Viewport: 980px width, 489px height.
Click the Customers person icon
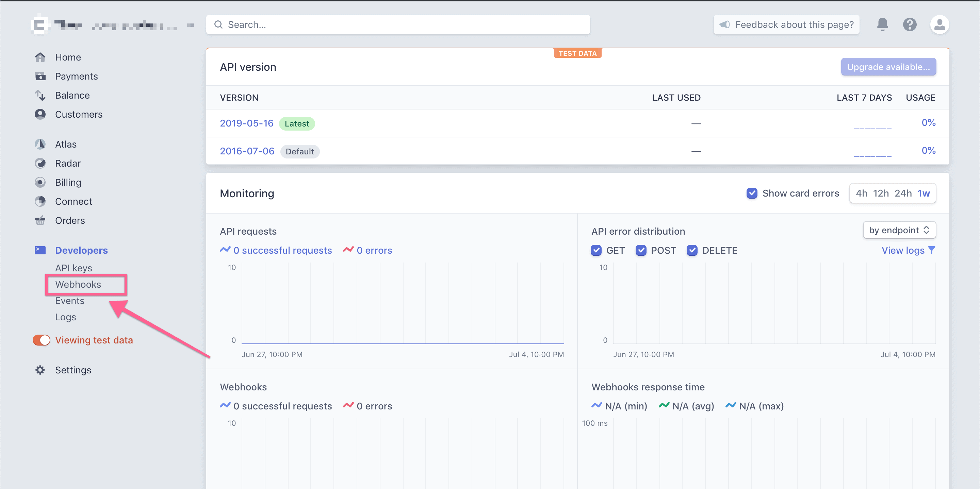point(40,114)
